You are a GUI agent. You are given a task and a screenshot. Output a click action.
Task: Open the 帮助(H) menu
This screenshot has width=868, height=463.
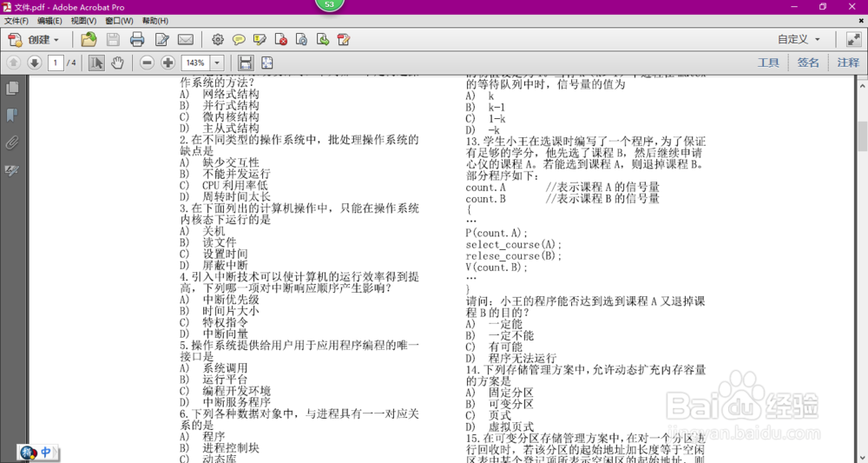tap(155, 21)
